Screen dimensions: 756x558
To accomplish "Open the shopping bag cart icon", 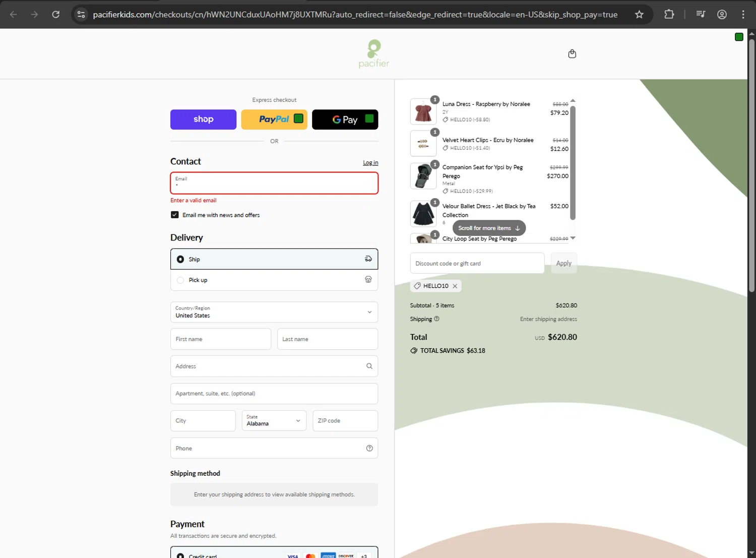I will 572,53.
